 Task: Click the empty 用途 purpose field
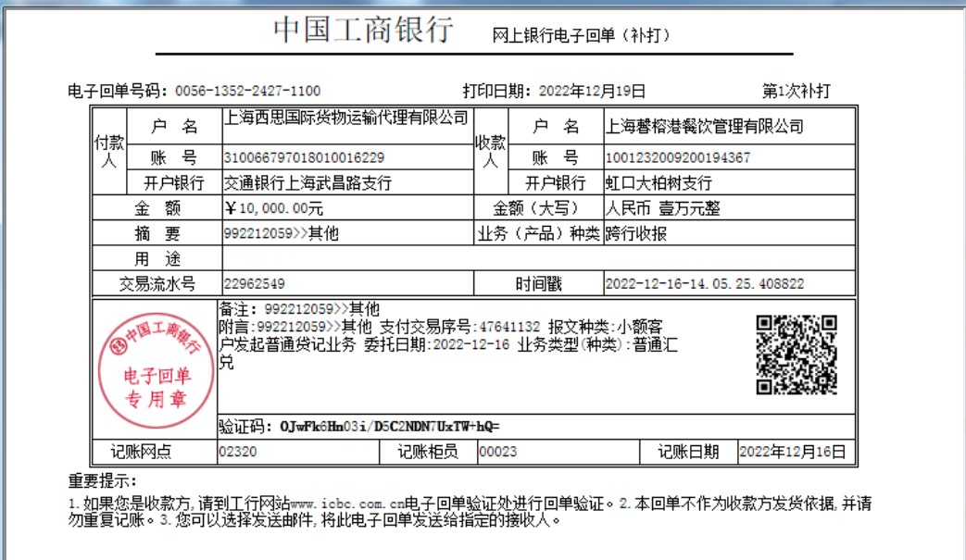pyautogui.click(x=537, y=258)
